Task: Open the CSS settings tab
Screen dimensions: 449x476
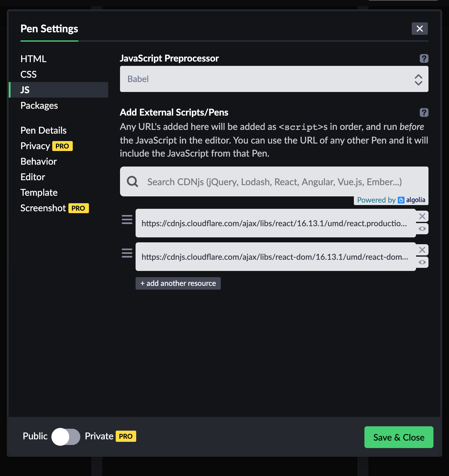Action: point(29,75)
